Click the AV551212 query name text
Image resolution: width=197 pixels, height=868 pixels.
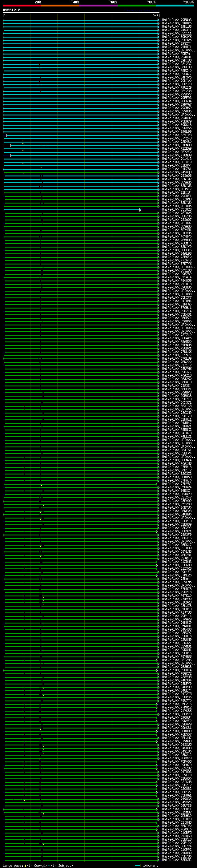pos(11,10)
